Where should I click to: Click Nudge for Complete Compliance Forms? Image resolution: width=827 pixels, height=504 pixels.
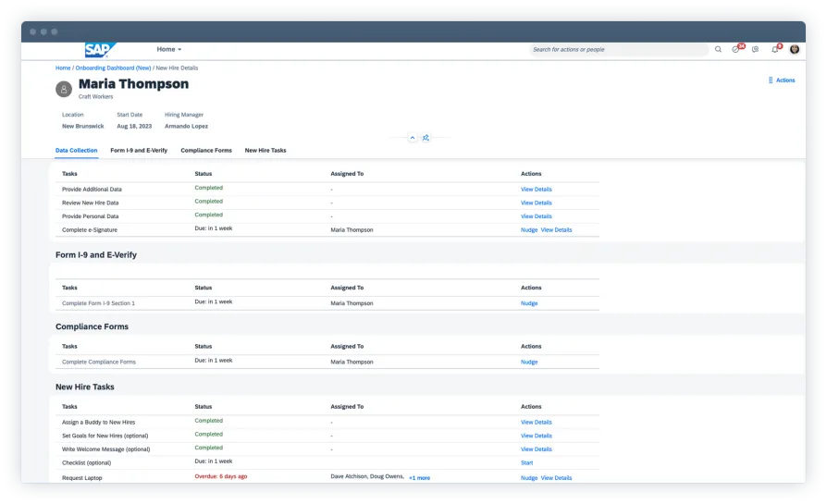[x=529, y=362]
